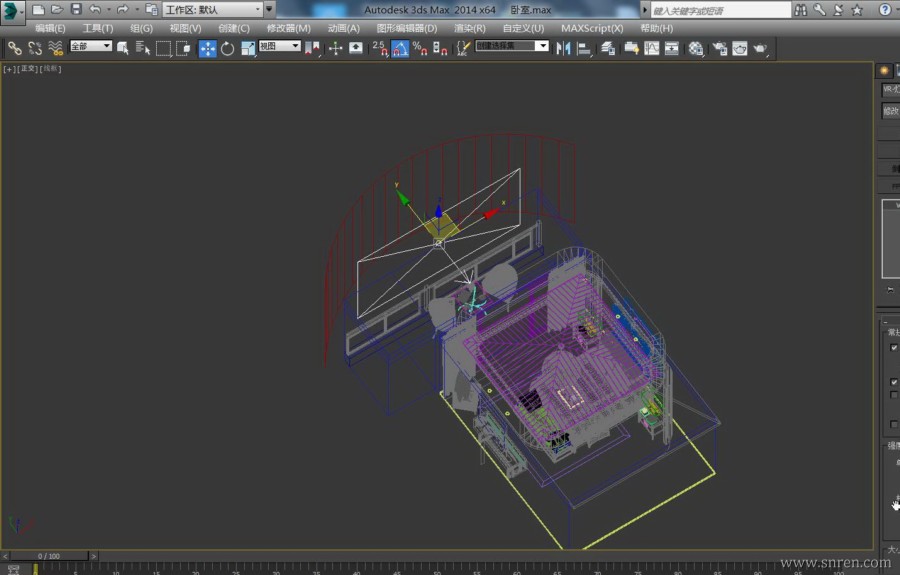Click the Align tool icon
Viewport: 900px width, 575px height.
click(583, 49)
